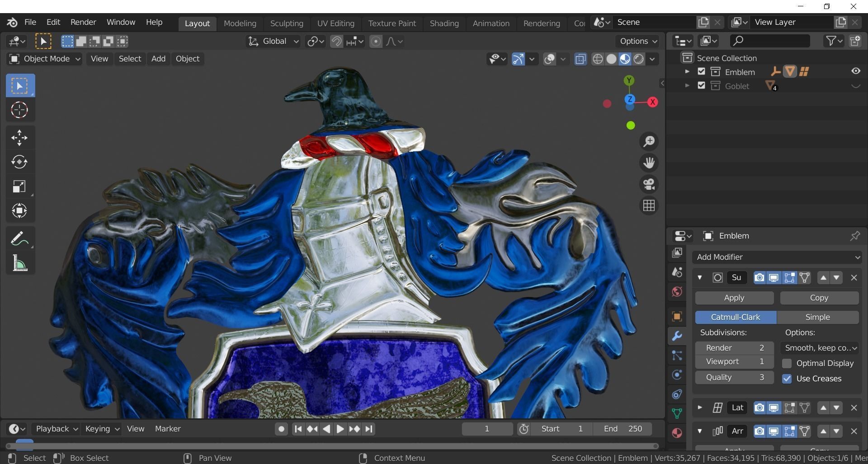Open the Object Data properties tab

coord(677,413)
